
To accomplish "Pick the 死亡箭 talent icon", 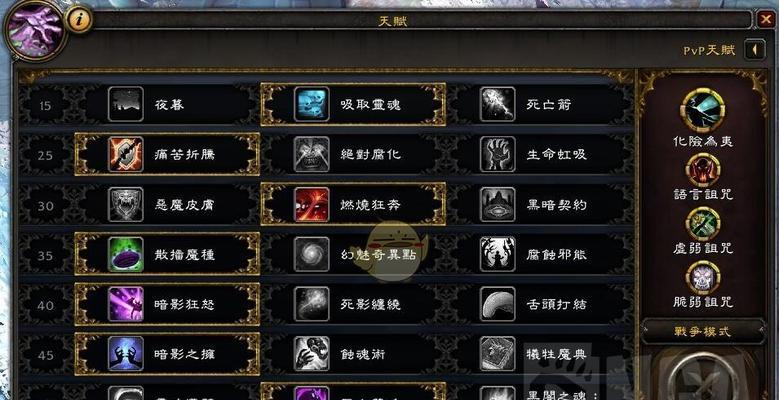I will [x=497, y=104].
